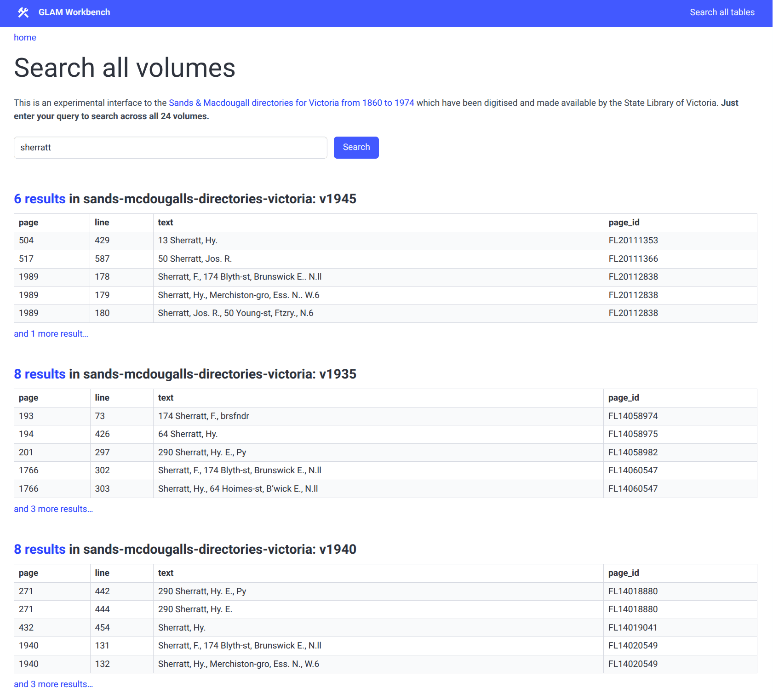Click the GLAM Workbench title in navbar

tap(74, 12)
